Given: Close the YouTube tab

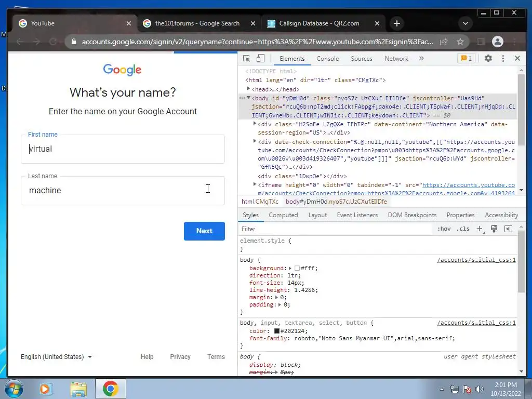Looking at the screenshot, I should click(129, 23).
